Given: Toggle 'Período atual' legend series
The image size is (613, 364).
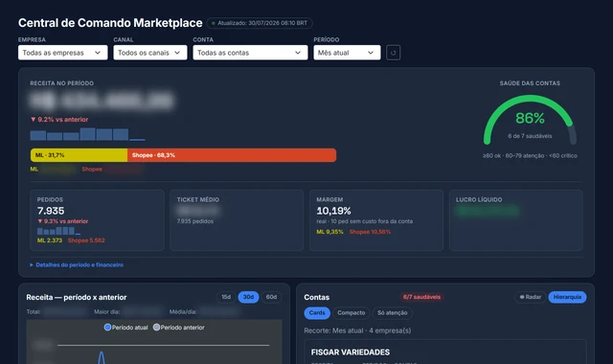Looking at the screenshot, I should click(125, 328).
